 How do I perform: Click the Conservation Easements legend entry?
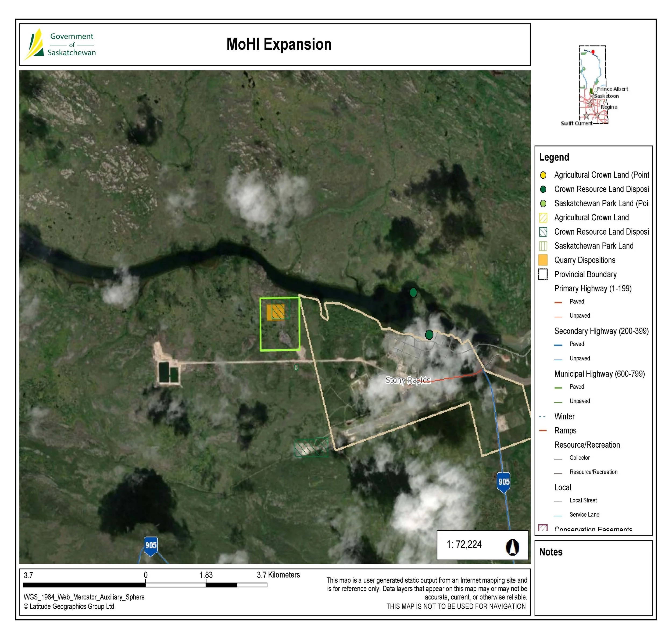point(593,529)
